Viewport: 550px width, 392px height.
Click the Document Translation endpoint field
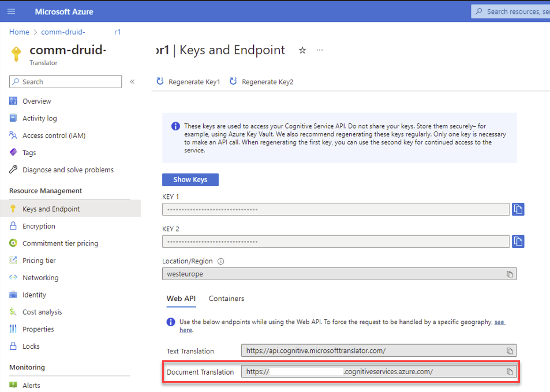(379, 372)
